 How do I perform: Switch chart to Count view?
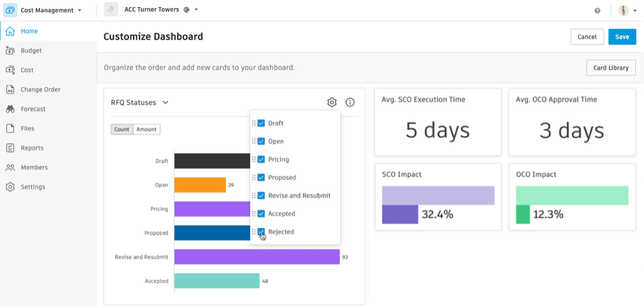[122, 129]
